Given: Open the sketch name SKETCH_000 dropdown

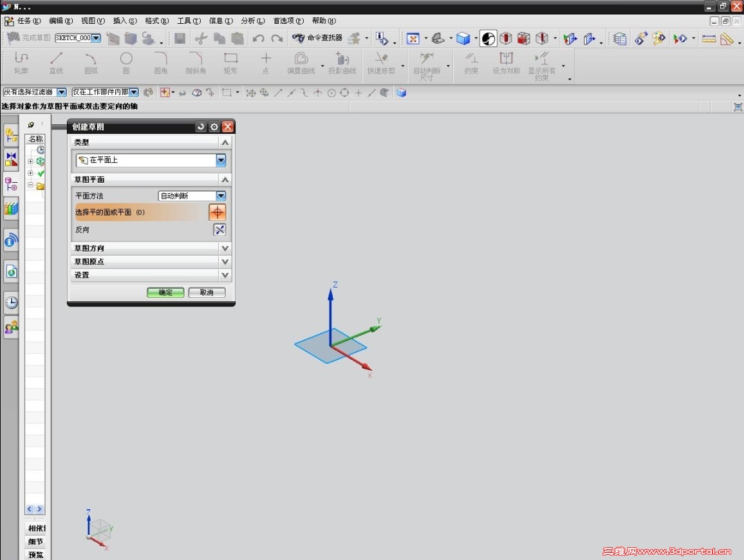Looking at the screenshot, I should pos(97,38).
